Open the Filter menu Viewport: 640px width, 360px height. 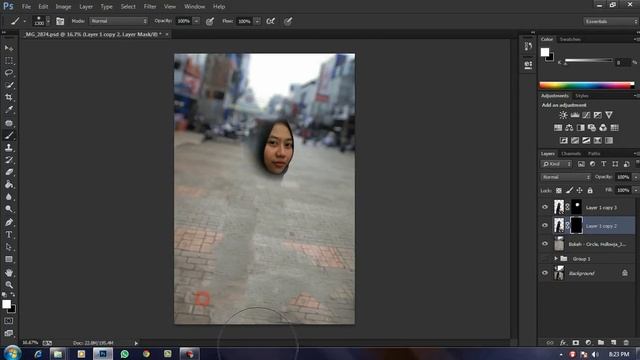(150, 7)
